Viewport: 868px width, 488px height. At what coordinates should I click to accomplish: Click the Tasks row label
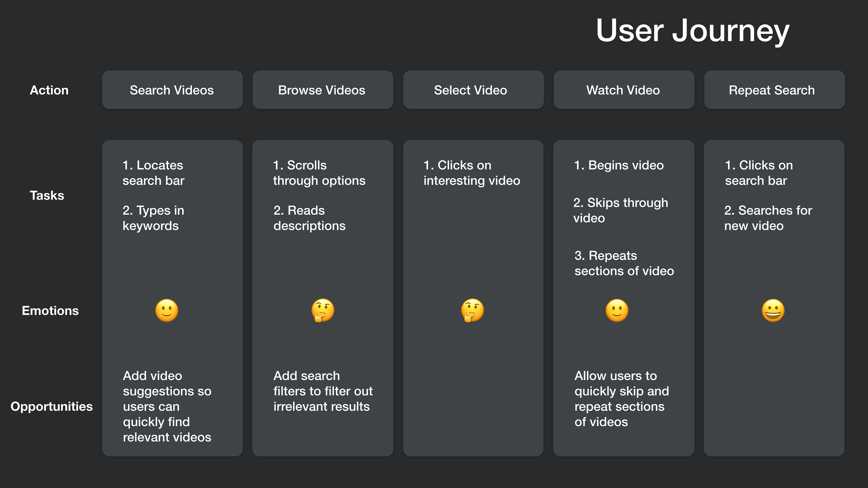[x=47, y=195]
